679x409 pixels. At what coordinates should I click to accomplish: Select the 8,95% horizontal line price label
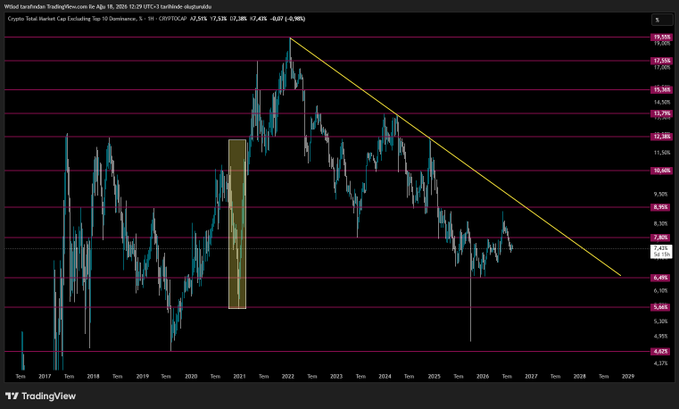pos(662,208)
